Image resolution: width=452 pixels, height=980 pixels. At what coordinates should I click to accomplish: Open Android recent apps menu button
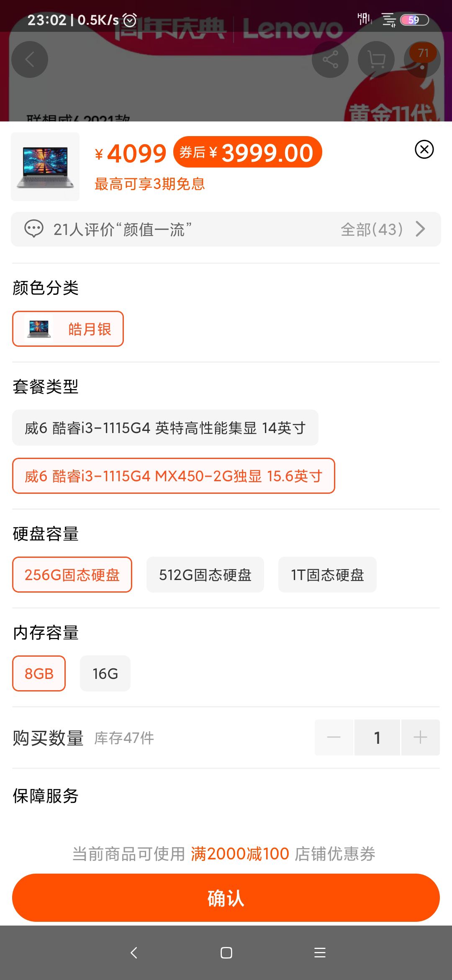pos(320,953)
